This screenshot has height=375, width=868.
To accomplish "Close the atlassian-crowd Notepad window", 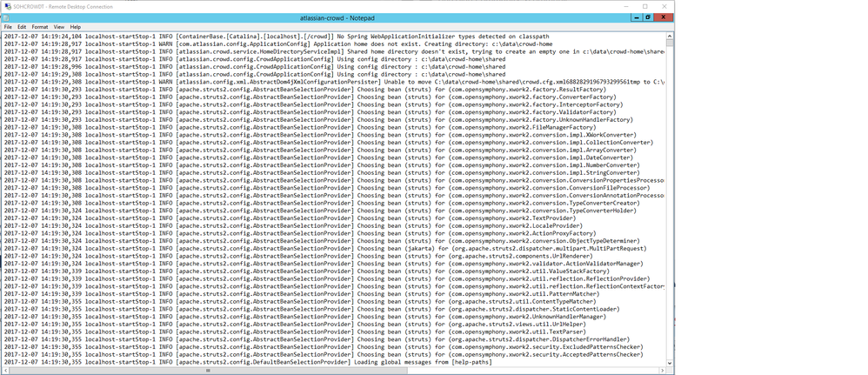I will tap(664, 17).
